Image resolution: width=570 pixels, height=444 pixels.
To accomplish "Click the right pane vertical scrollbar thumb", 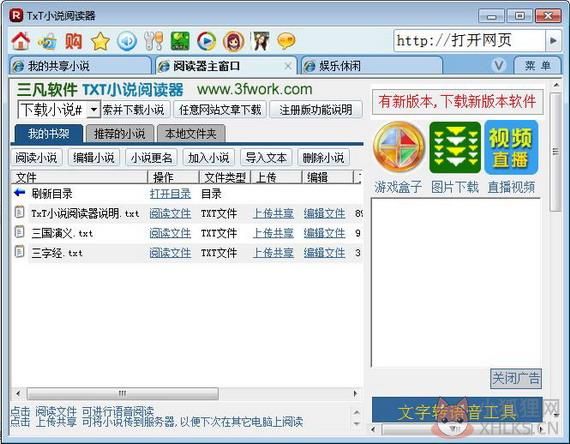I will pyautogui.click(x=555, y=152).
